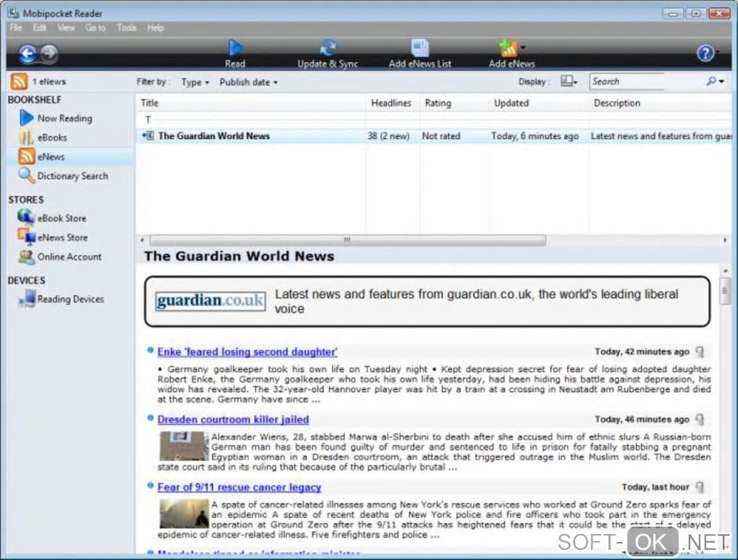This screenshot has width=738, height=560.
Task: Open the Help menu
Action: point(156,27)
